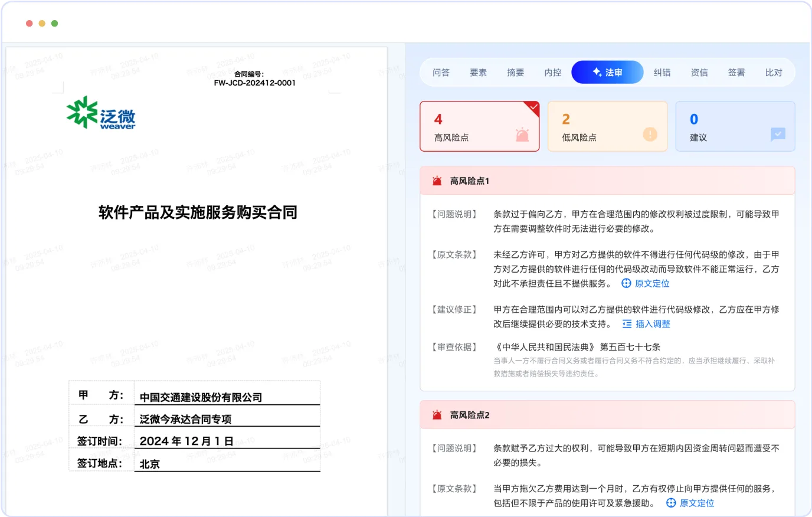
Task: Click the locate target icon in 高风险点1
Action: click(626, 283)
